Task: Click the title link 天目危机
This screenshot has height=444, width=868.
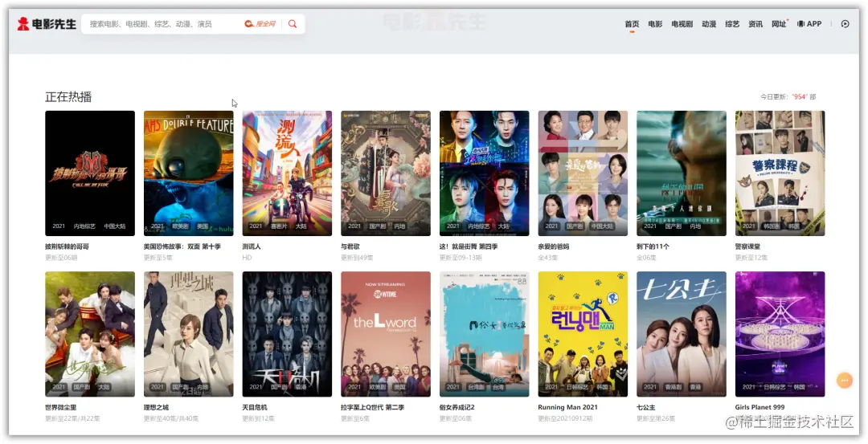Action: 255,408
